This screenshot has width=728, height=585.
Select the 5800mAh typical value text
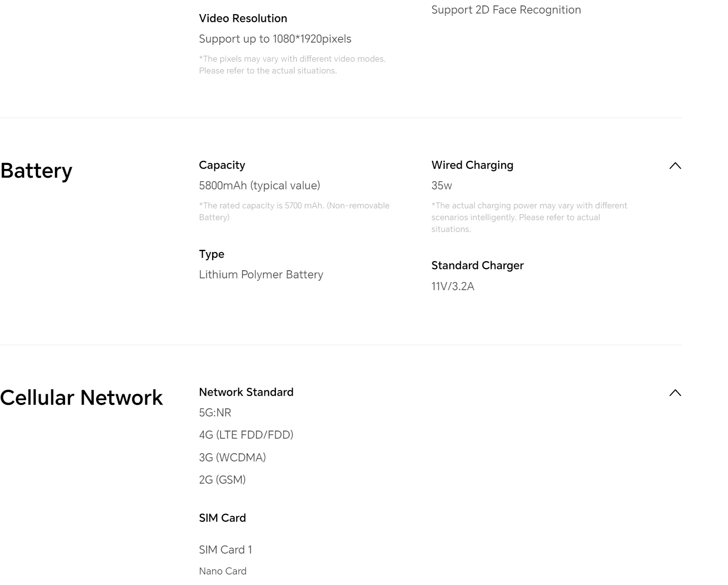pos(259,186)
